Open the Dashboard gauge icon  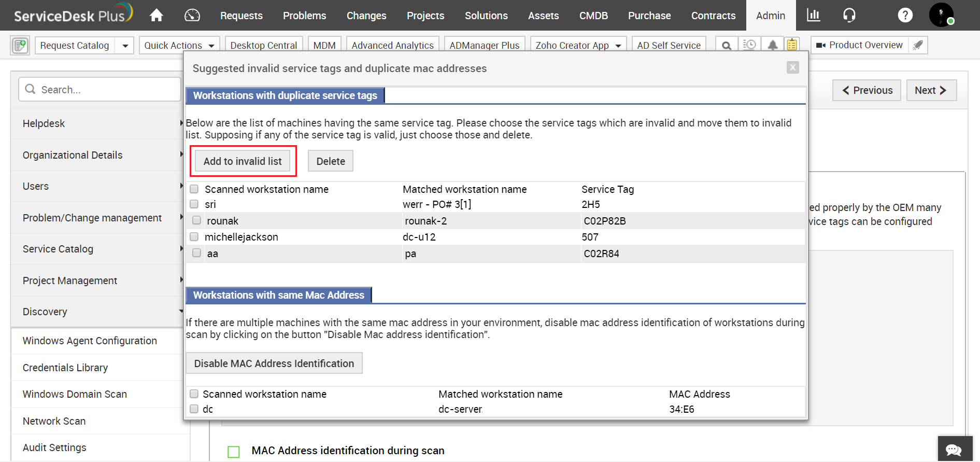coord(192,16)
